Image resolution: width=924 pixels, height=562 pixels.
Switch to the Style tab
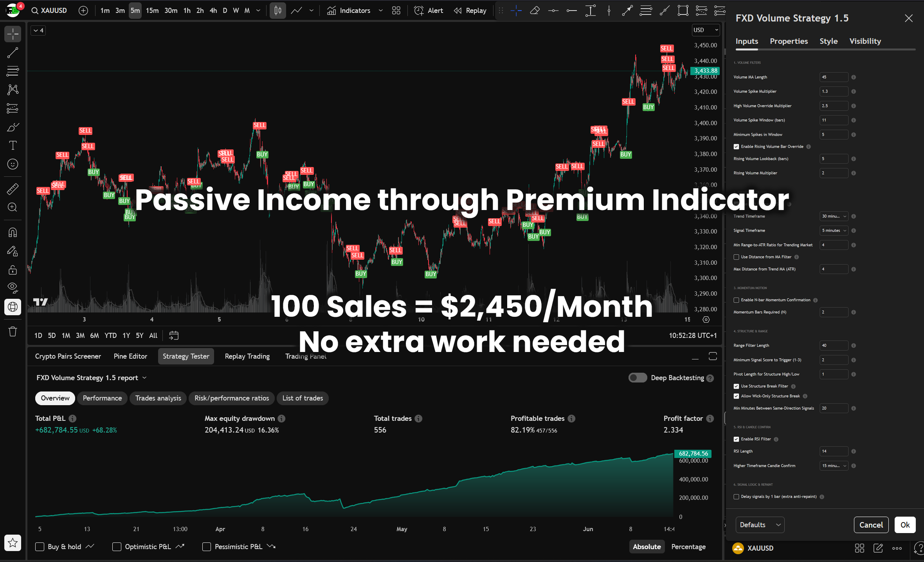pos(829,41)
